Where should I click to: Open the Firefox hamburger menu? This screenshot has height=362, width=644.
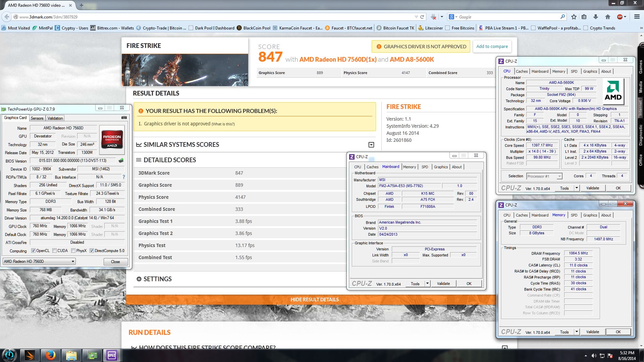point(637,17)
